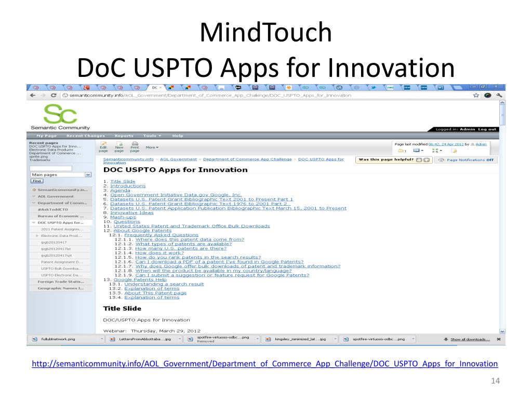Open Chrome wrench settings menu
This screenshot has width=532, height=399.
(499, 96)
